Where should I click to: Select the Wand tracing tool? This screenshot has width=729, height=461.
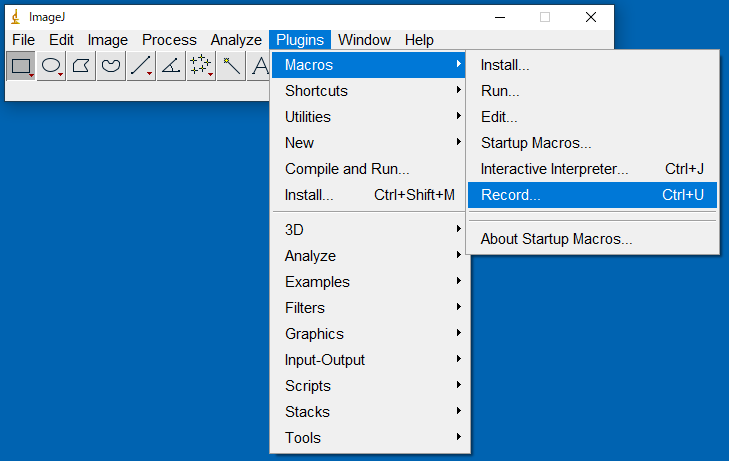pos(231,66)
